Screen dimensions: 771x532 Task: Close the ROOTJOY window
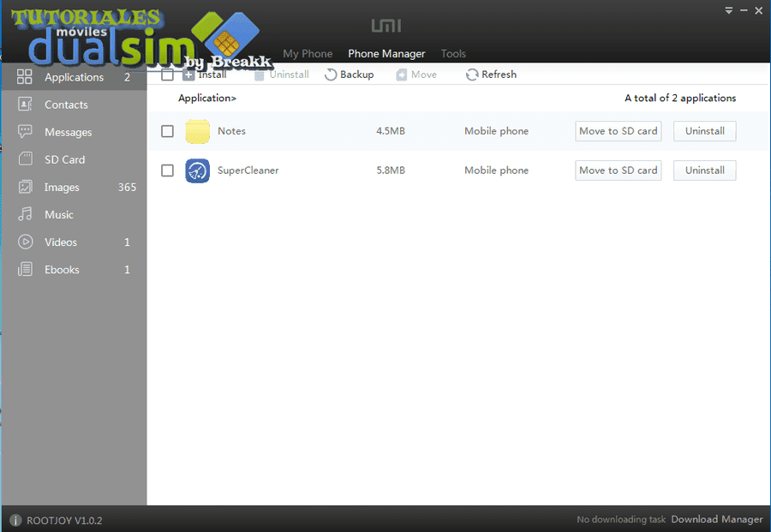click(x=759, y=10)
